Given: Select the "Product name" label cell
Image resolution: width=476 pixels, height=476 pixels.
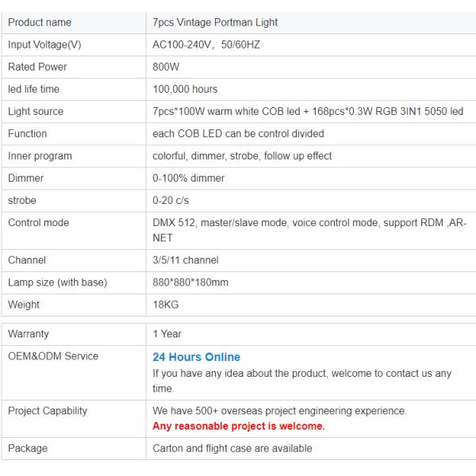Looking at the screenshot, I should [39, 22].
